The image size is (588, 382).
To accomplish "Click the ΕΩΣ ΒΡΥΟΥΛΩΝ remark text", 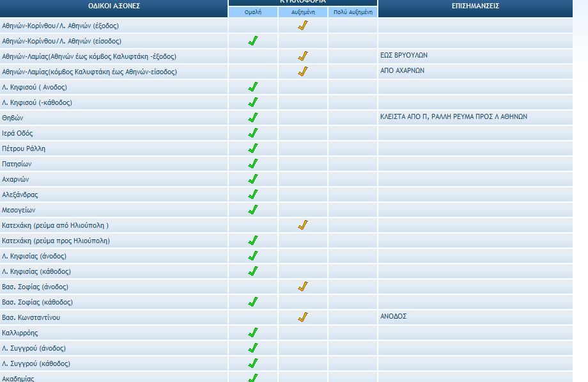I will 403,56.
